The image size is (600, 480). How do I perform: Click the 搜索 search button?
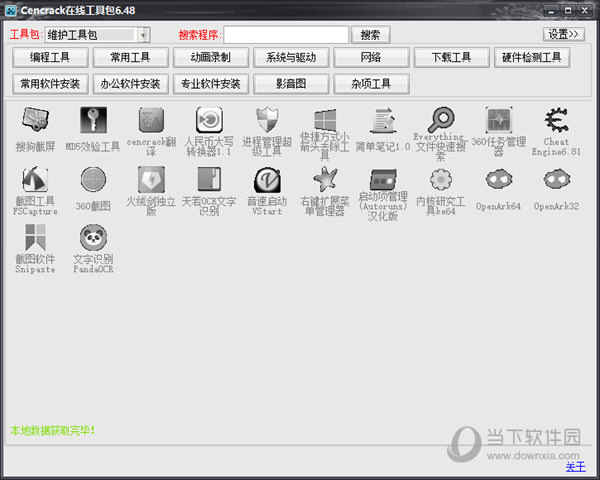tap(371, 35)
